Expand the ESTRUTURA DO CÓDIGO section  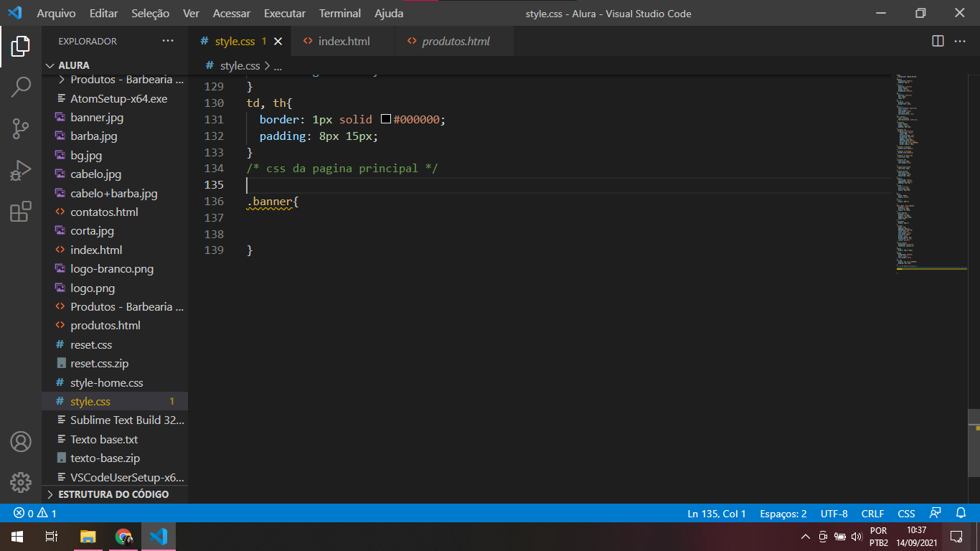tap(115, 494)
